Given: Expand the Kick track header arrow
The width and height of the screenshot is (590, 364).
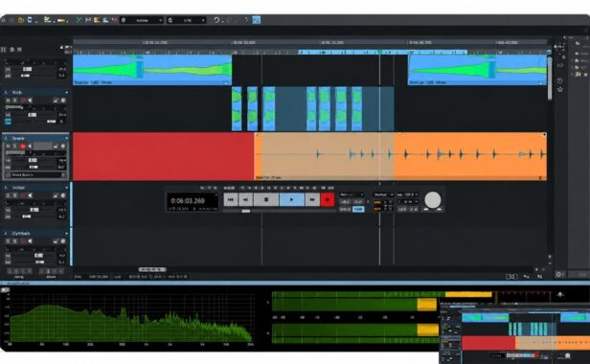Looking at the screenshot, I should 67,92.
